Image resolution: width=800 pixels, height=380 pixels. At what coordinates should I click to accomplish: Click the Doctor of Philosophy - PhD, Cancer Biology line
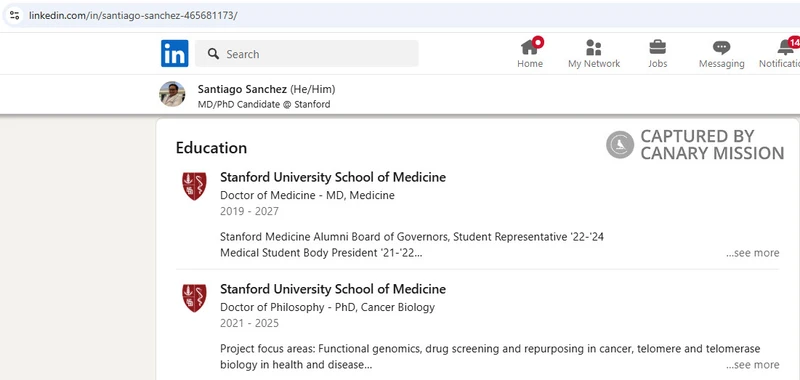(x=328, y=307)
